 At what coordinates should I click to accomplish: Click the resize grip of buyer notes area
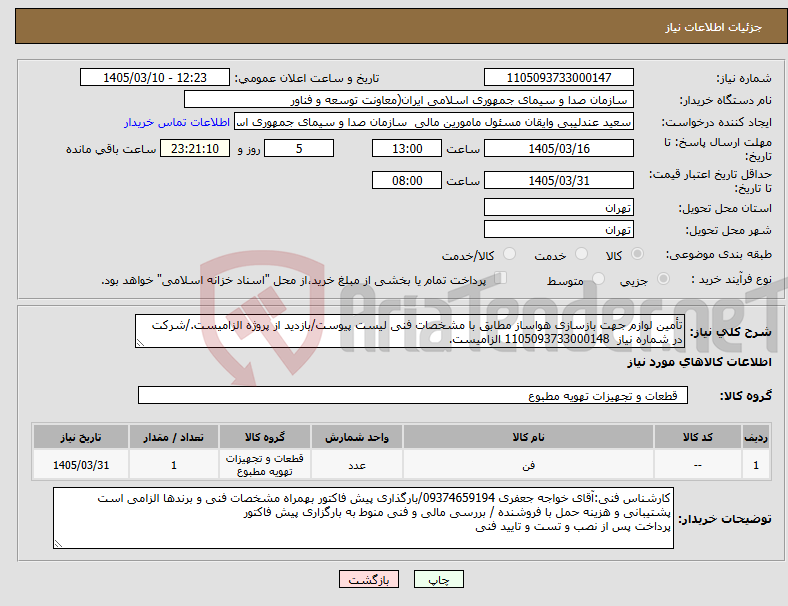pyautogui.click(x=58, y=543)
